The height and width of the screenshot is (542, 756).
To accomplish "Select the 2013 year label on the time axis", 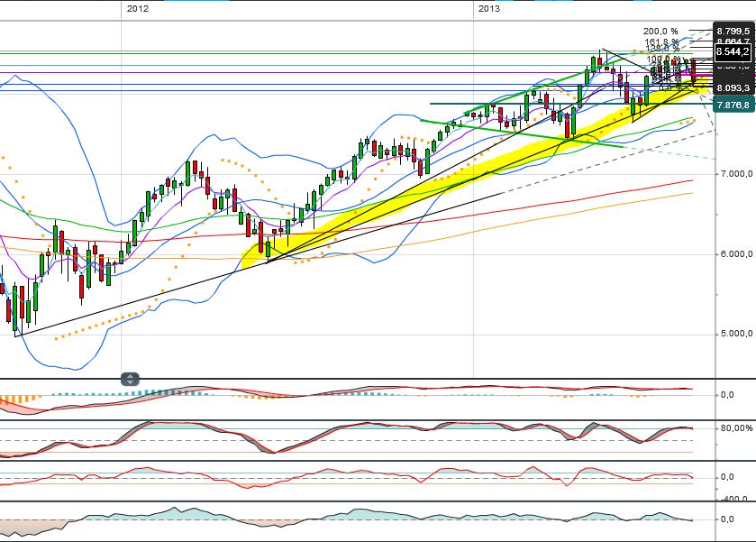I will (x=489, y=8).
